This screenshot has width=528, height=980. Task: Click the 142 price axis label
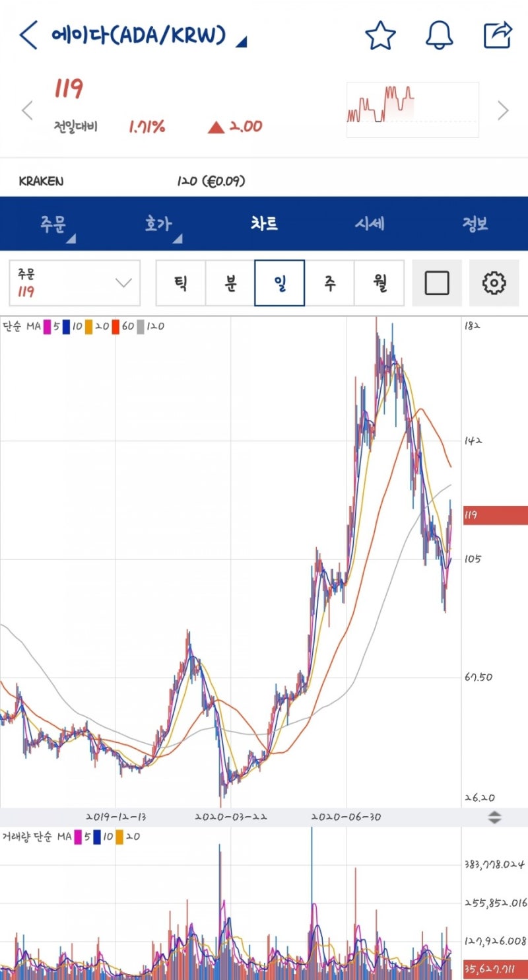472,440
